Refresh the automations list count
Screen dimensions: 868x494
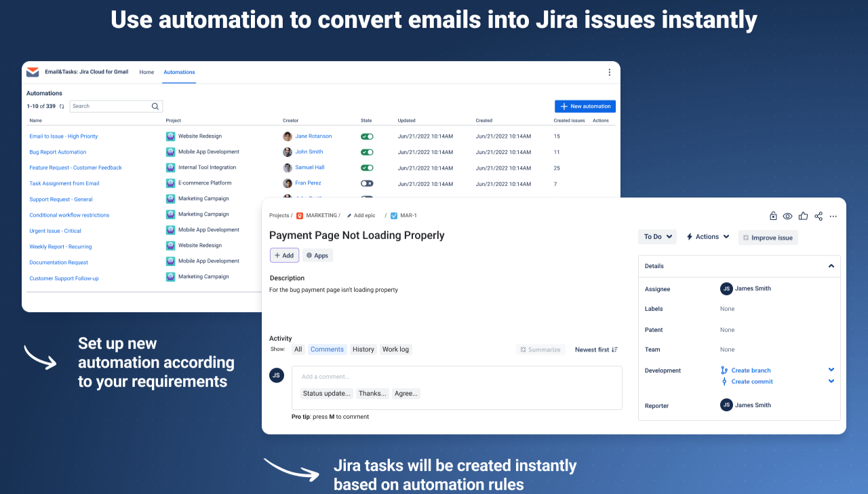tap(62, 107)
